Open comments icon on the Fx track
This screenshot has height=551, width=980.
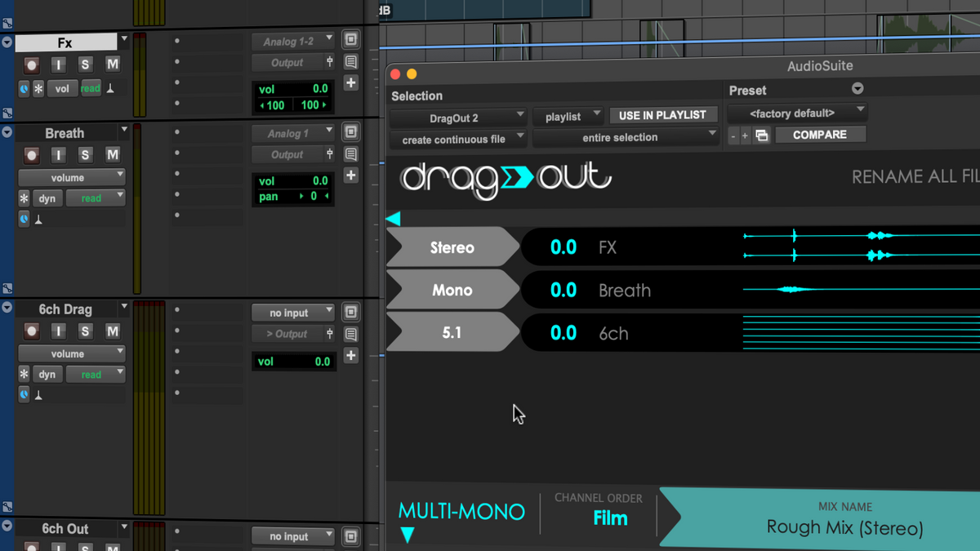pos(351,62)
